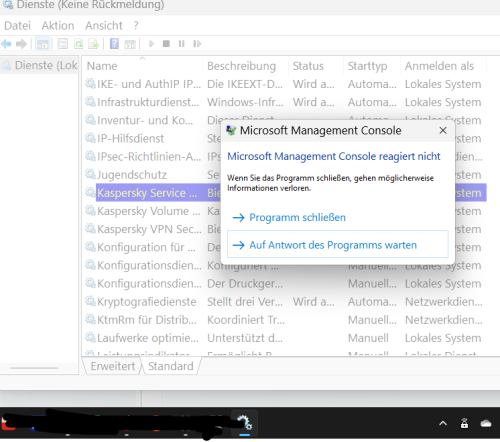
Task: Show hidden icons tray chevron
Action: pyautogui.click(x=443, y=423)
